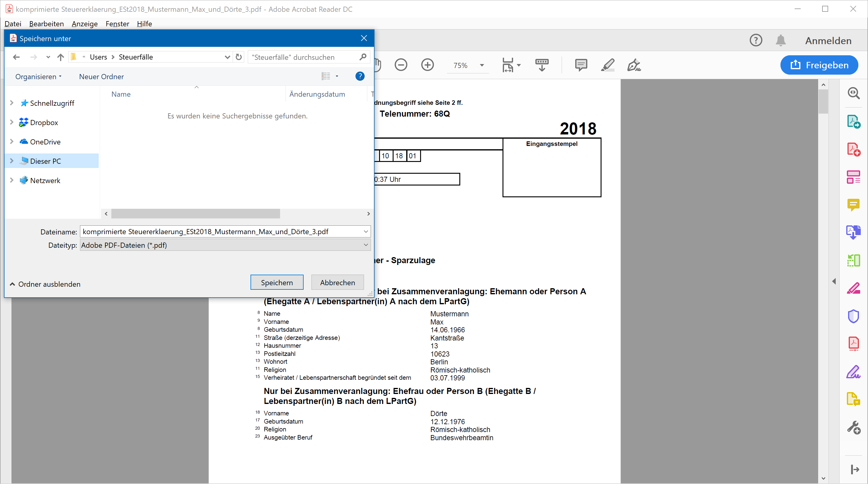Refresh the Steuerfälle folder listing
Screen dimensions: 868x484
[238, 57]
